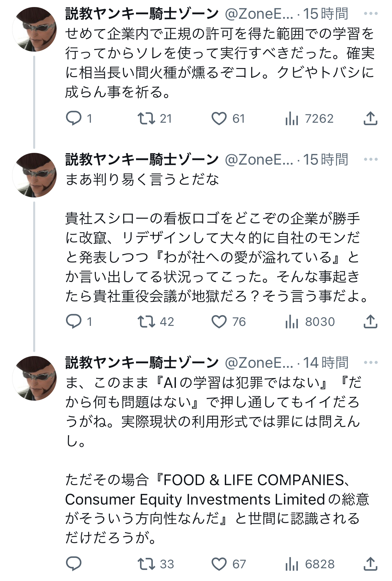The height and width of the screenshot is (581, 392).
Task: Reply to the FOOD & LIFE COMPANIES tweet
Action: tap(74, 564)
